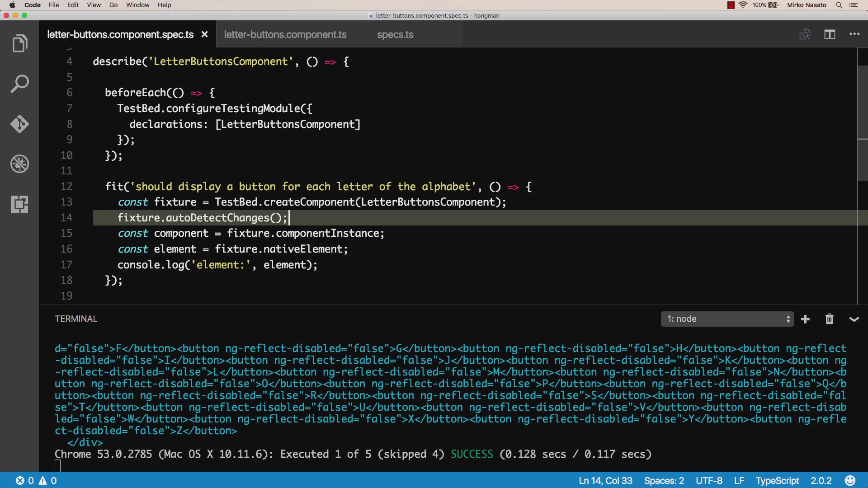Viewport: 868px width, 488px height.
Task: Select language mode TypeScript
Action: point(777,480)
